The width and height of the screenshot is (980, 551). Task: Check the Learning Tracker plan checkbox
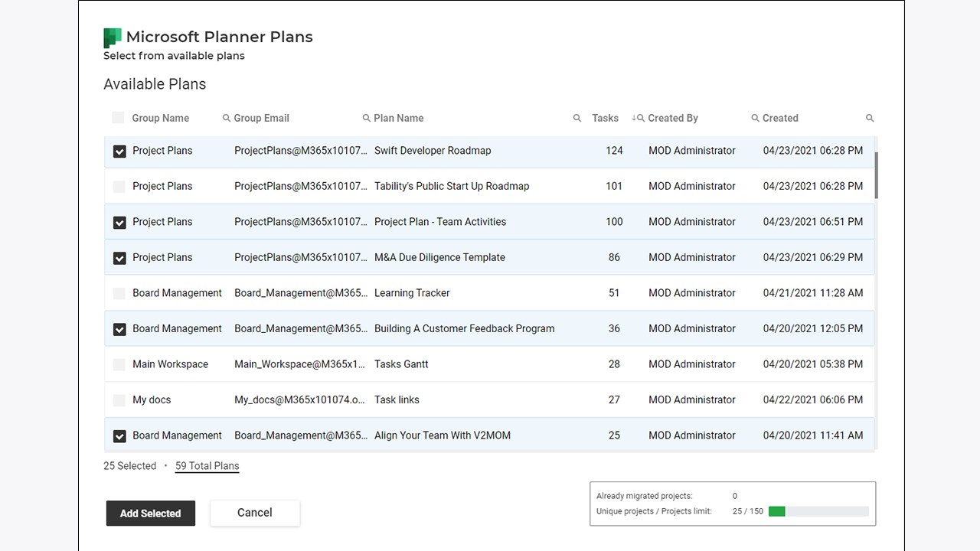[x=119, y=294]
